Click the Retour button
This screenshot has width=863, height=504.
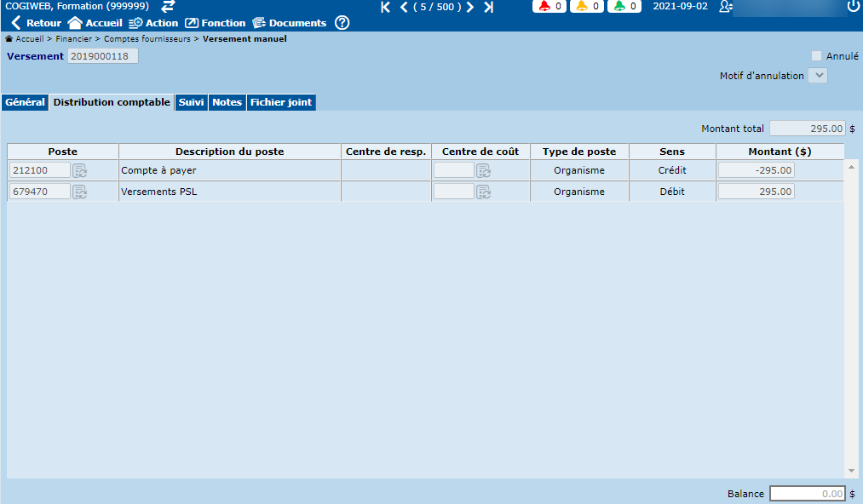36,23
